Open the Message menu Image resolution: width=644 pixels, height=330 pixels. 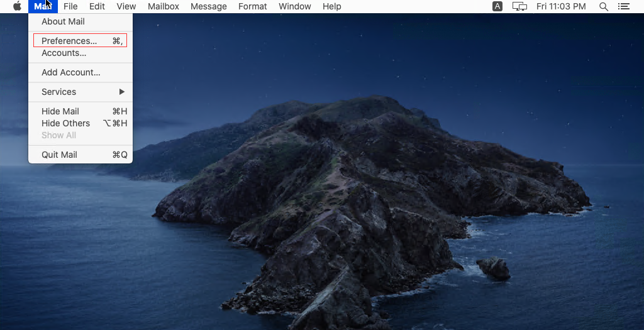pos(209,6)
